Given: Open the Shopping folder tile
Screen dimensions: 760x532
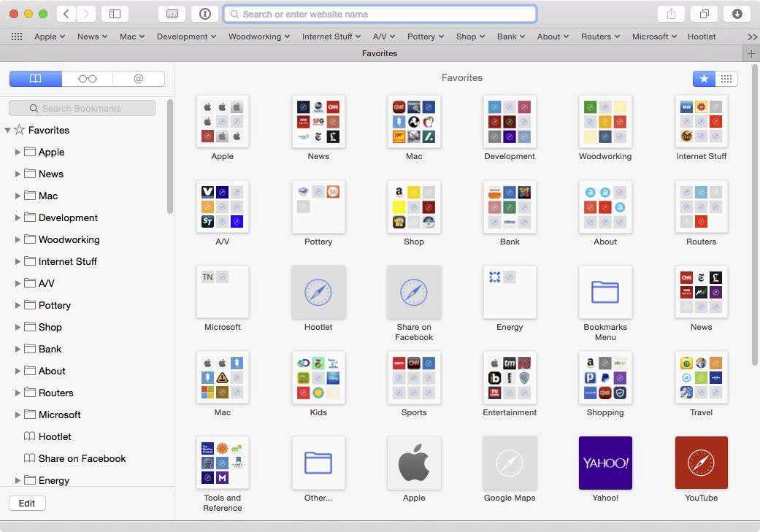Looking at the screenshot, I should [605, 377].
